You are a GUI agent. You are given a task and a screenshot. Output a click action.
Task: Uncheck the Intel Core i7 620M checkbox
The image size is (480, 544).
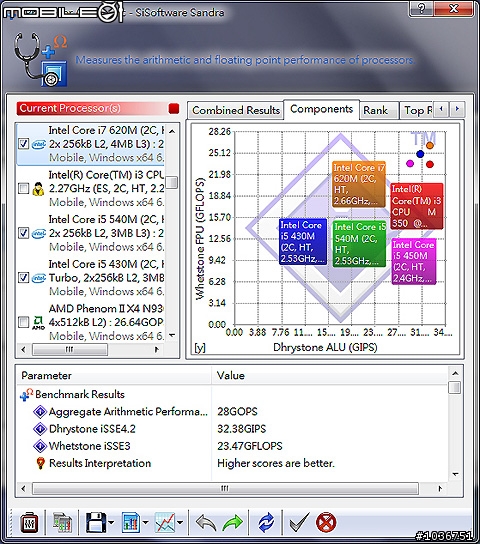pos(23,144)
